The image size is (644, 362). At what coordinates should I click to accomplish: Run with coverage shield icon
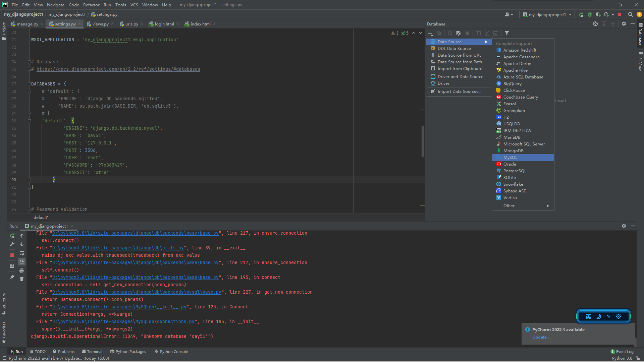tap(598, 14)
